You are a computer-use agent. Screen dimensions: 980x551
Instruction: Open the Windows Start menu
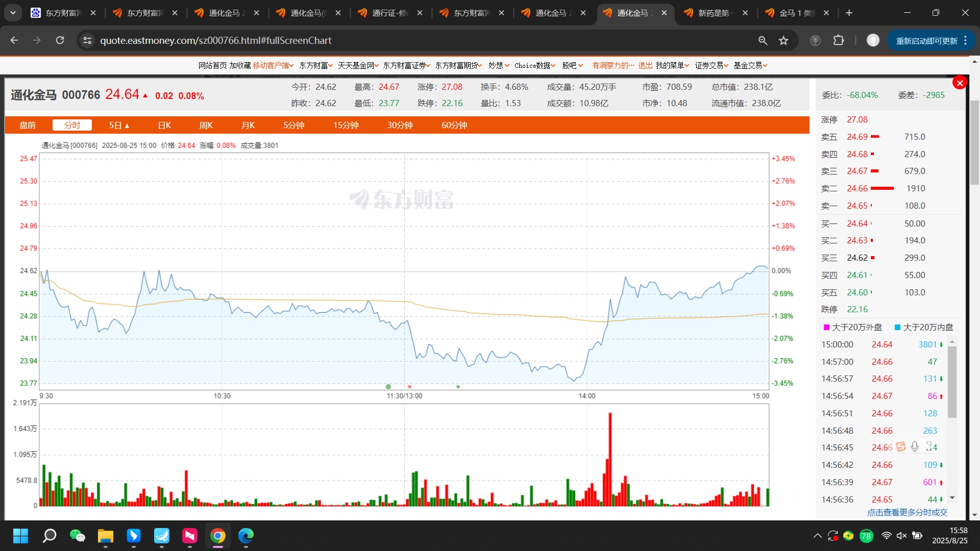[x=20, y=536]
